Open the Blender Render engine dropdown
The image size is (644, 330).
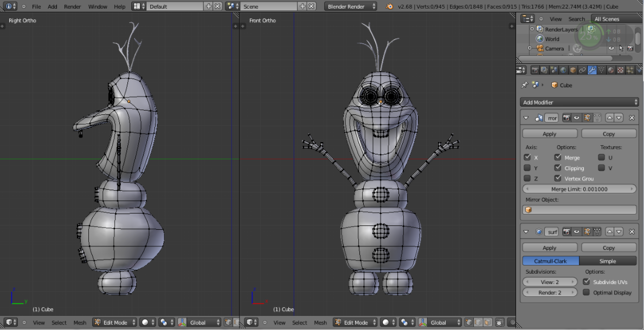click(x=350, y=7)
